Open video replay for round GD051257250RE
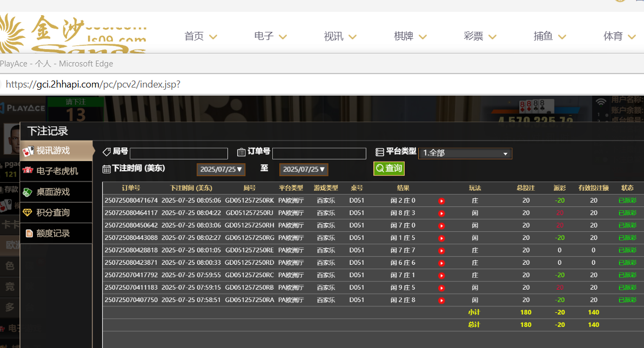Viewport: 644px width, 348px height. [x=441, y=251]
